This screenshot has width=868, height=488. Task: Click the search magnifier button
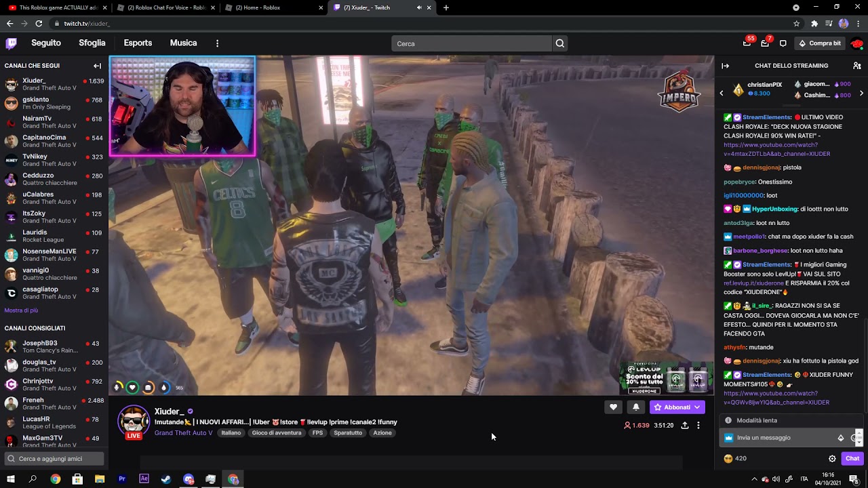(559, 43)
